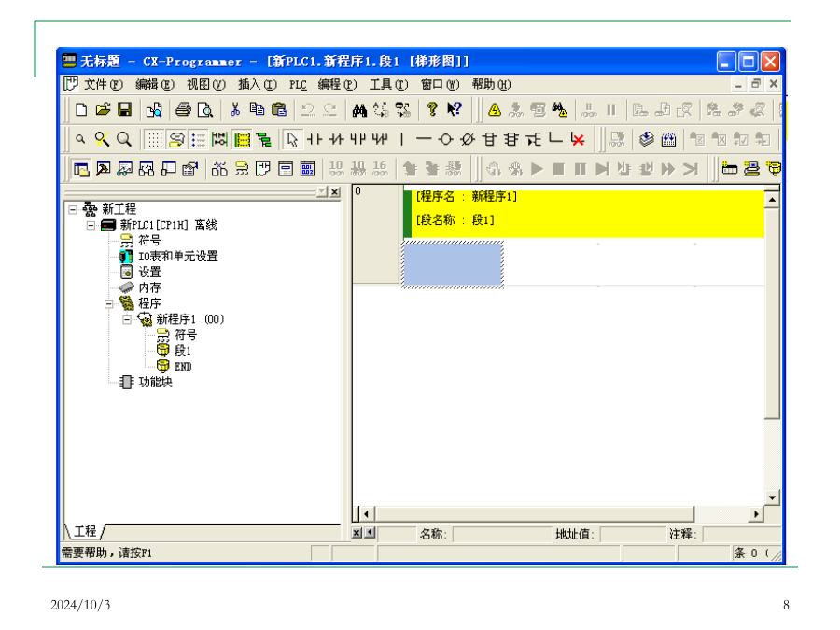Insert a new vertical line
840x630 pixels.
(401, 140)
